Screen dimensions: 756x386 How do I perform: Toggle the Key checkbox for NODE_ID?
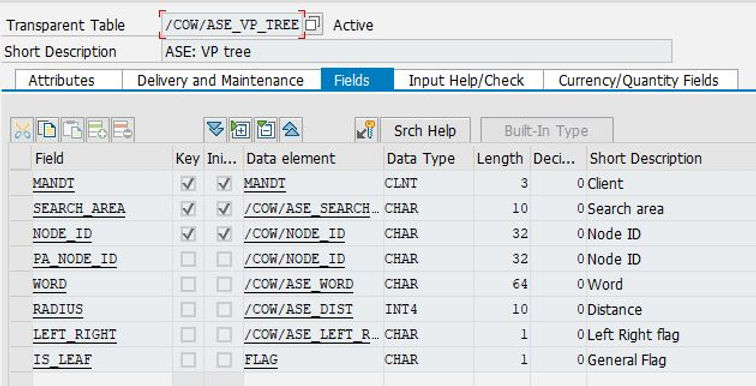[x=188, y=234]
